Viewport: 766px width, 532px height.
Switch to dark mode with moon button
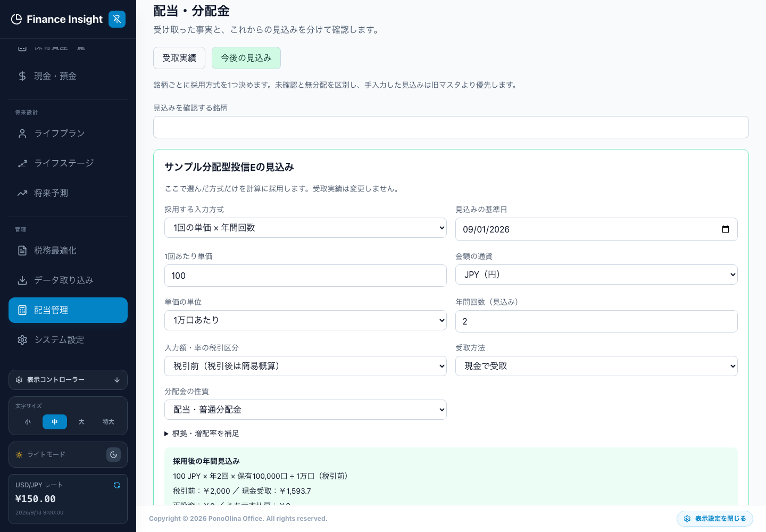(x=113, y=455)
